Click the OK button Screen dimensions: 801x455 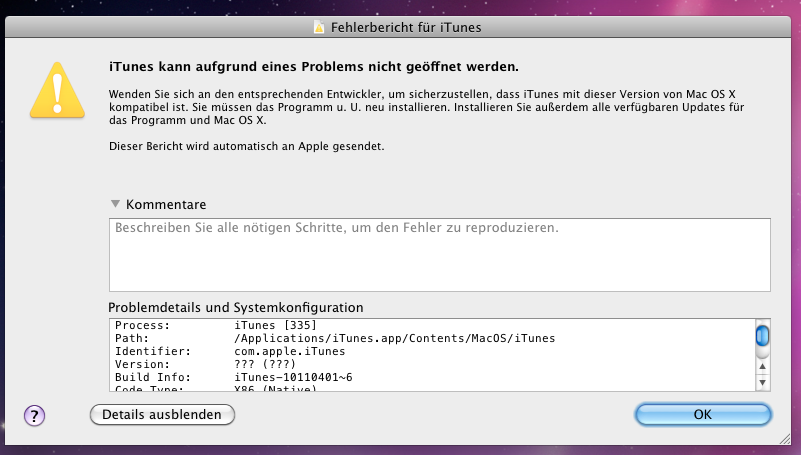point(703,414)
